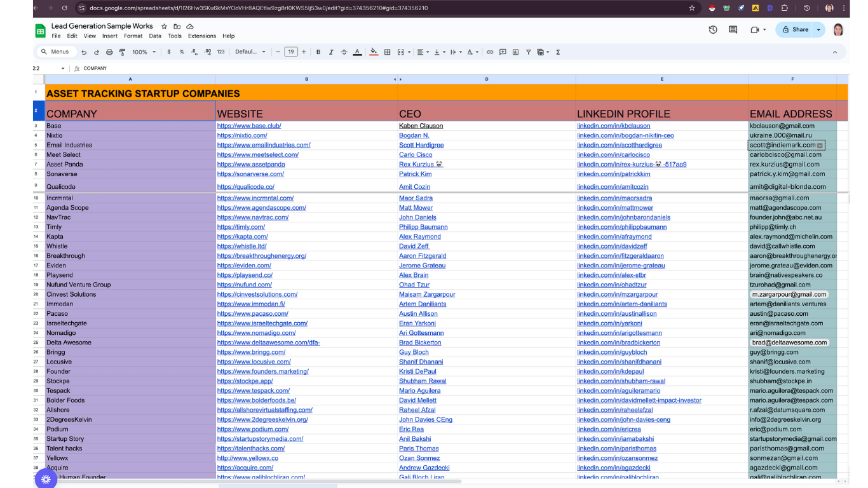Open text rotation dropdown
The width and height of the screenshot is (868, 488).
[x=473, y=52]
